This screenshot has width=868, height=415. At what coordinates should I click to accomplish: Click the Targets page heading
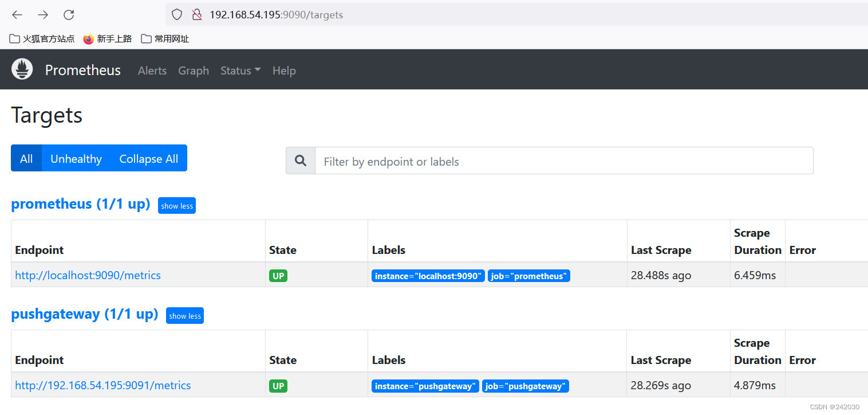[47, 115]
